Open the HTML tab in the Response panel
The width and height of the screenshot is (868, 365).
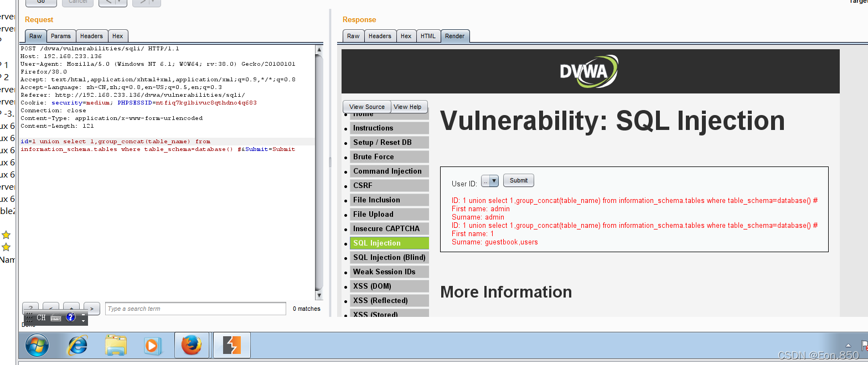[428, 36]
